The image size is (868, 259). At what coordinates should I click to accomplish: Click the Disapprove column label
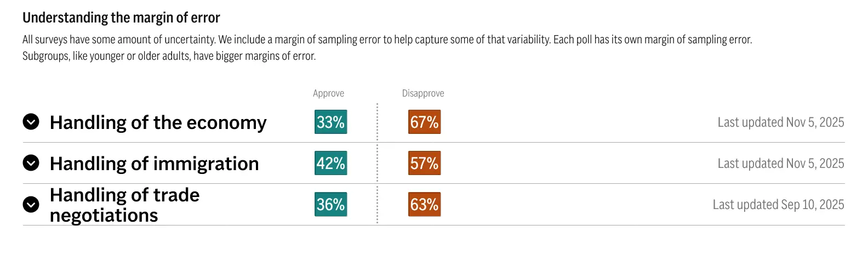click(423, 93)
